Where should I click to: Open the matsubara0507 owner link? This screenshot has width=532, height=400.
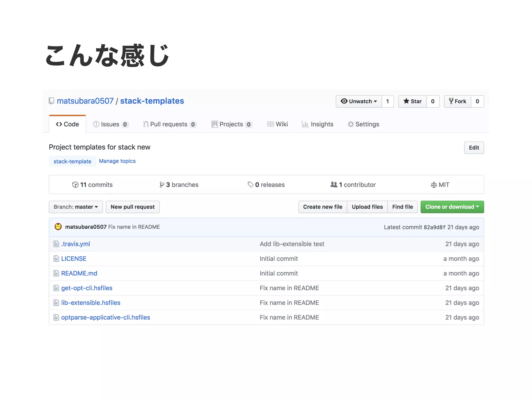[x=85, y=101]
